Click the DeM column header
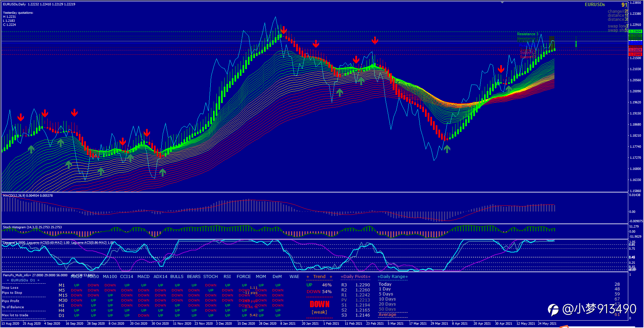Image resolution: width=644 pixels, height=328 pixels. tap(277, 277)
